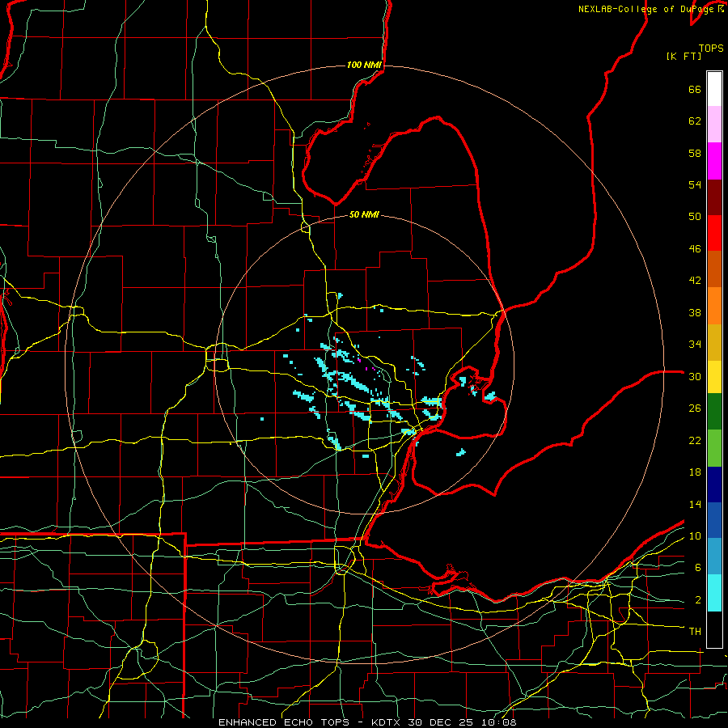Image resolution: width=728 pixels, height=728 pixels.
Task: Click the 10:08 timestamp in the caption
Action: 497,722
